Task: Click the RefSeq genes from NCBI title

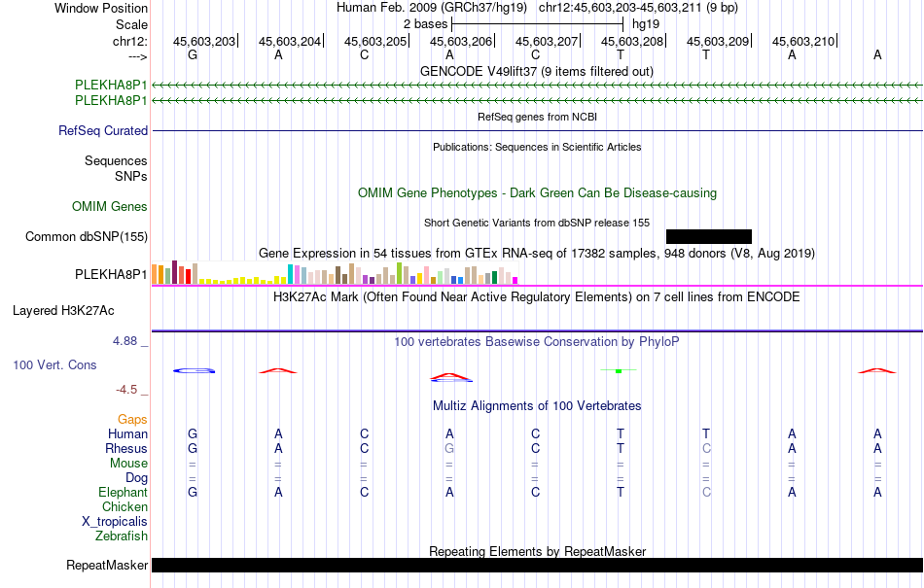Action: (537, 117)
